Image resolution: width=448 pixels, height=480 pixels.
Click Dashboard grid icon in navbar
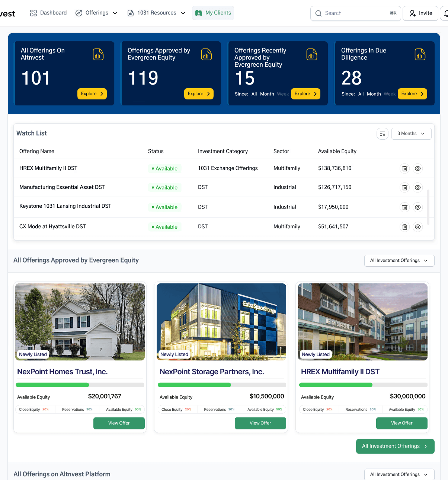(x=33, y=13)
